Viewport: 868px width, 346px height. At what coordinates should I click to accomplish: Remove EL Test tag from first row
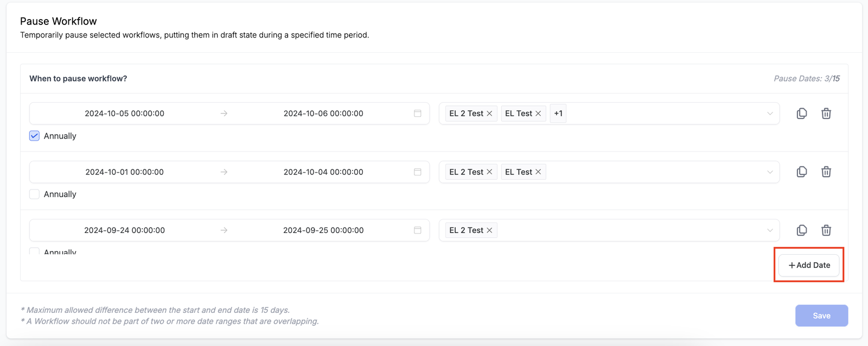[x=538, y=114]
